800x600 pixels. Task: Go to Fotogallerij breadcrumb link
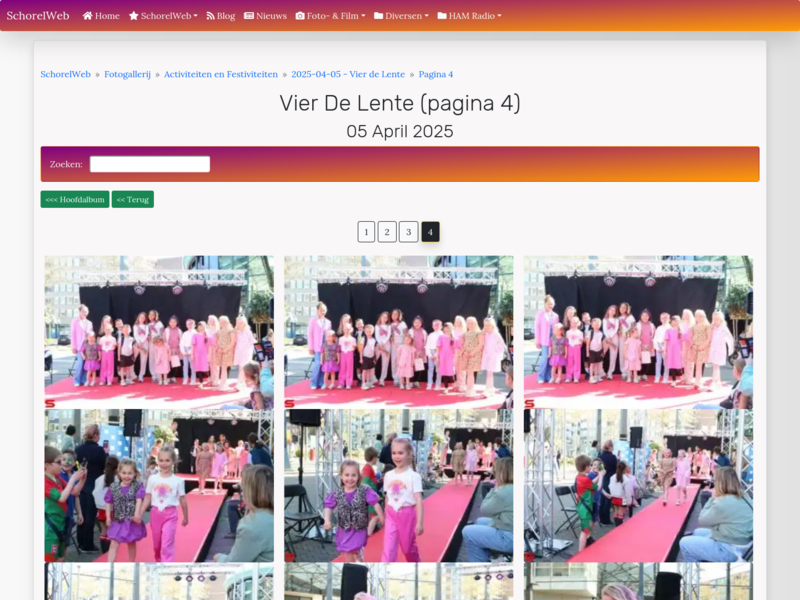(128, 74)
